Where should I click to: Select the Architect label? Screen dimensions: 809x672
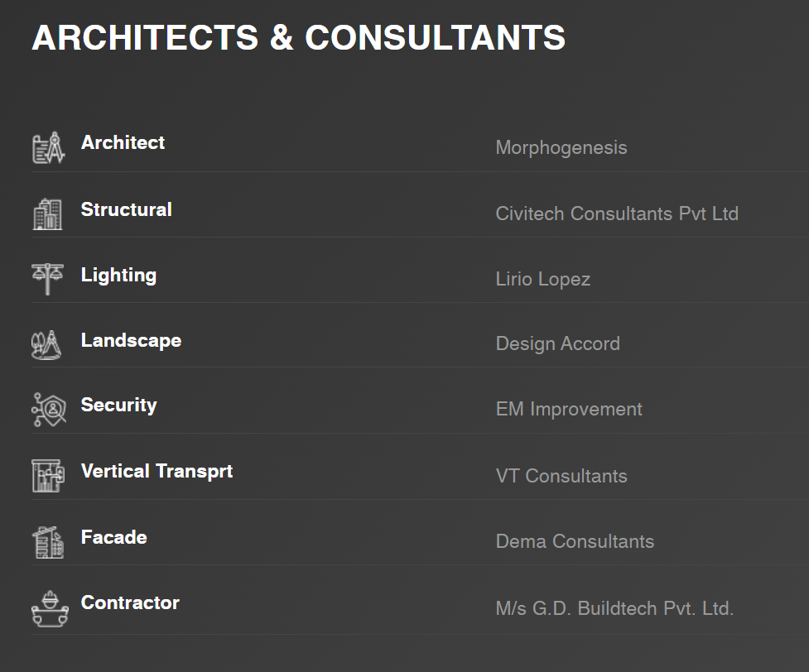(x=123, y=142)
